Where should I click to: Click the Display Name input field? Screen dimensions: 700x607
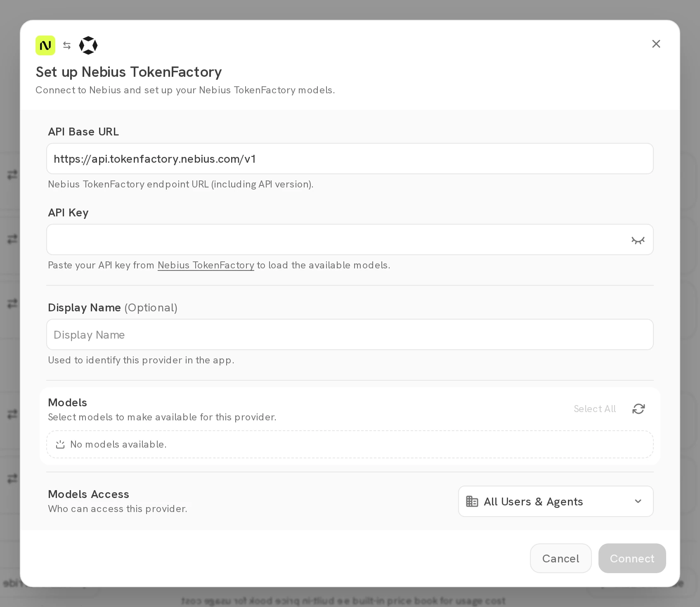point(350,334)
